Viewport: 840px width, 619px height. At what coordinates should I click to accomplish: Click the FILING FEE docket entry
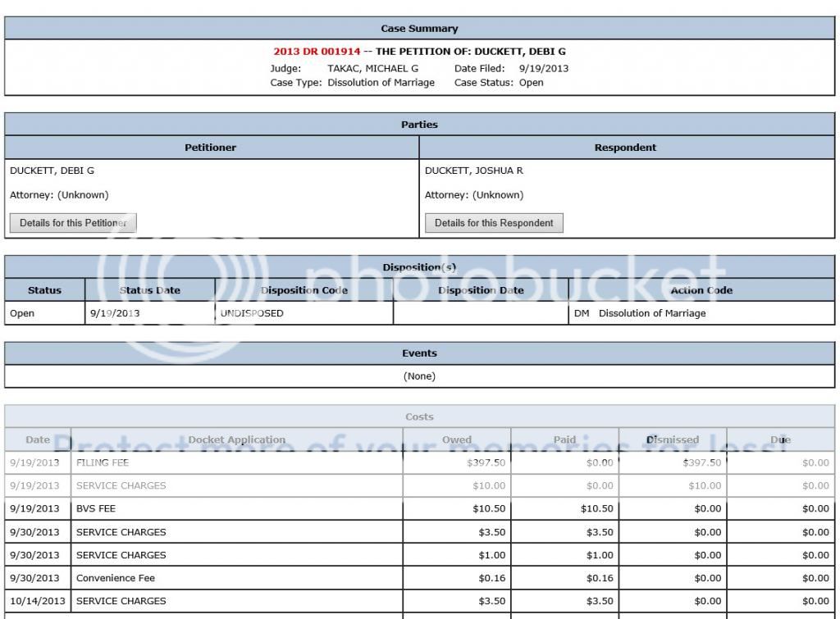[103, 462]
